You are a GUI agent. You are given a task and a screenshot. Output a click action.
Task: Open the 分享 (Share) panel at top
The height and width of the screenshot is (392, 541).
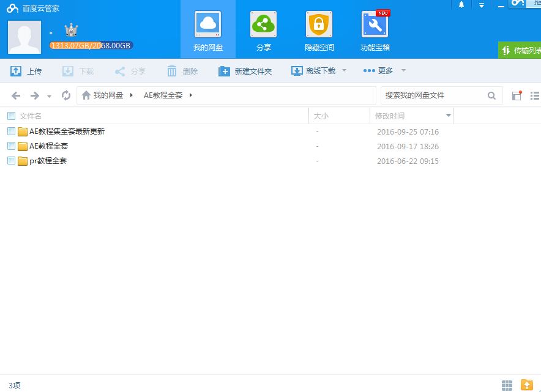[x=263, y=29]
